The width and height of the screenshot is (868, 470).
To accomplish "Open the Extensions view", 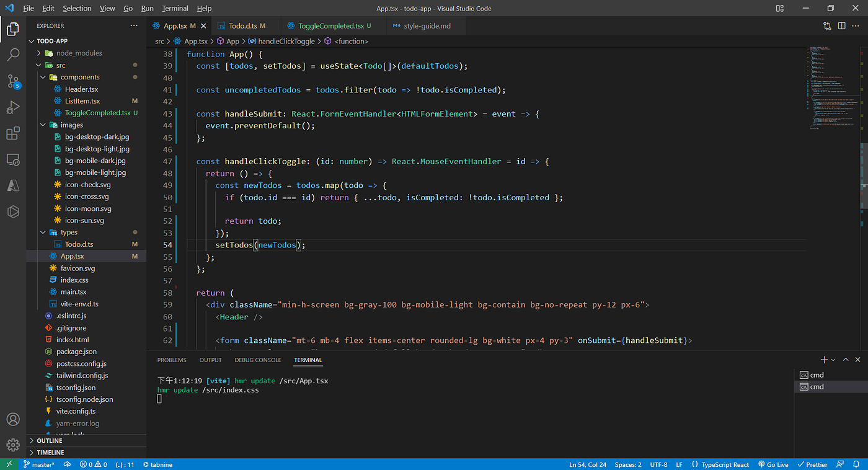I will [x=13, y=134].
